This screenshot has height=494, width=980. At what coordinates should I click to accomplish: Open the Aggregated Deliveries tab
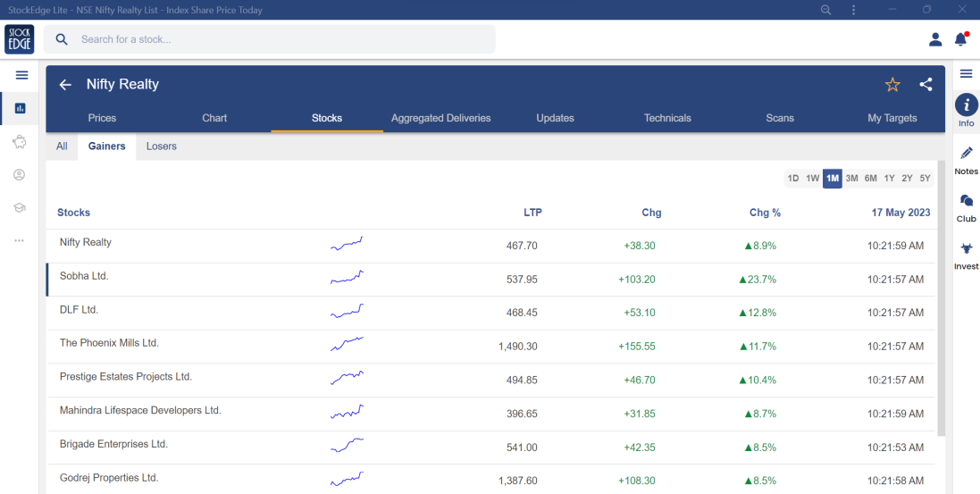pyautogui.click(x=440, y=118)
